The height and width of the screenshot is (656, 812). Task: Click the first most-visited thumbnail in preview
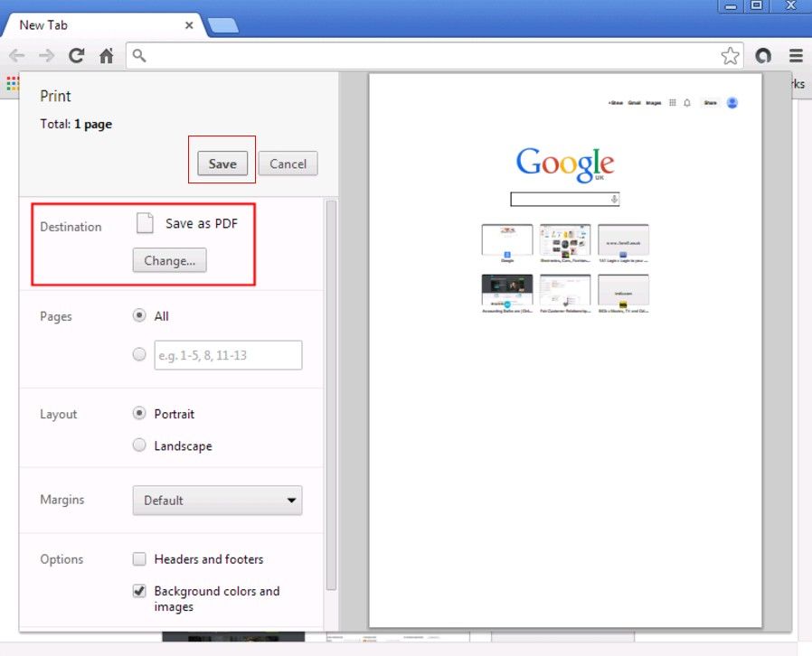click(x=507, y=239)
